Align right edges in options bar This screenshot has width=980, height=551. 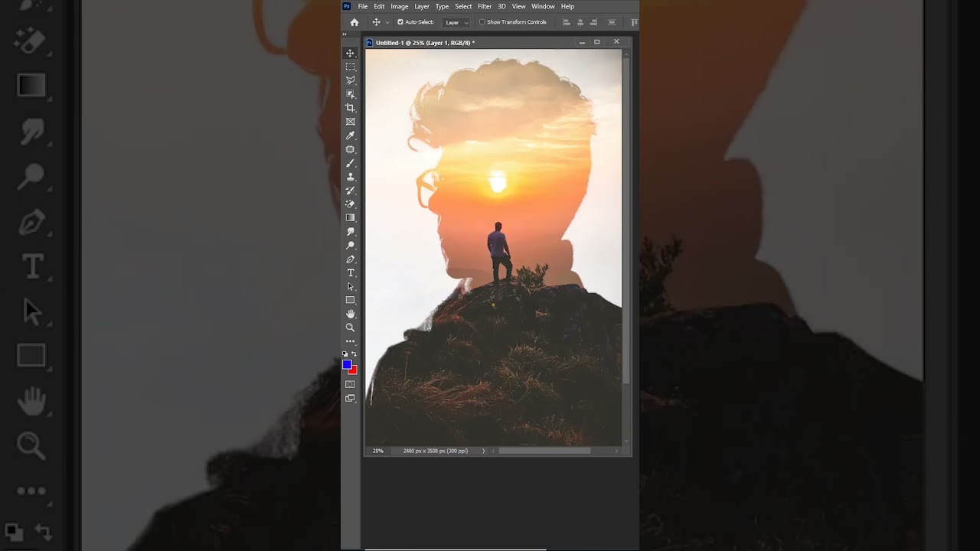pyautogui.click(x=595, y=22)
